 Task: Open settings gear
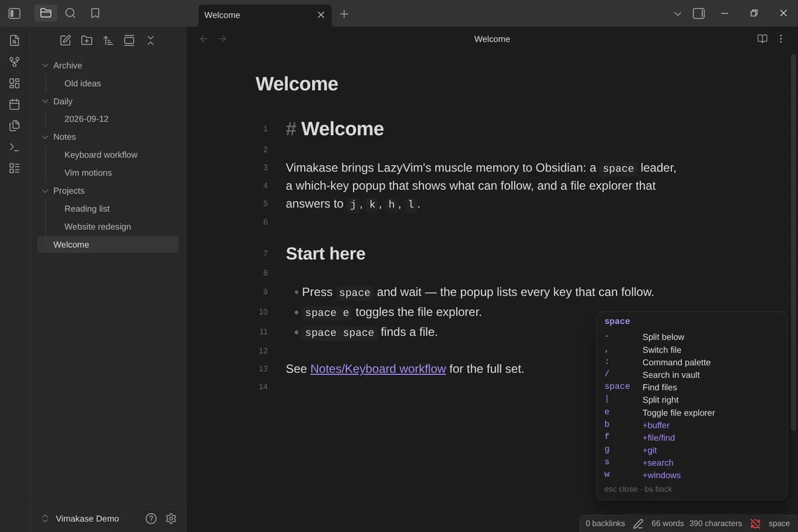pyautogui.click(x=171, y=519)
